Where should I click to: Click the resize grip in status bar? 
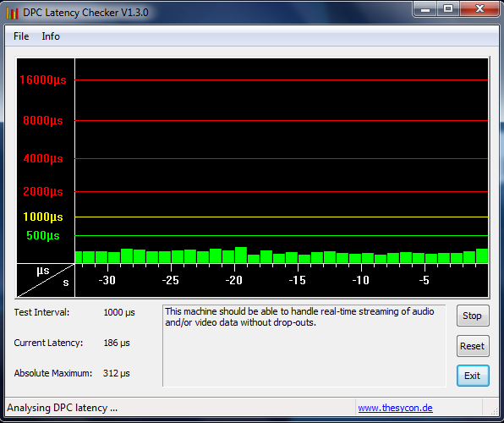[493, 409]
